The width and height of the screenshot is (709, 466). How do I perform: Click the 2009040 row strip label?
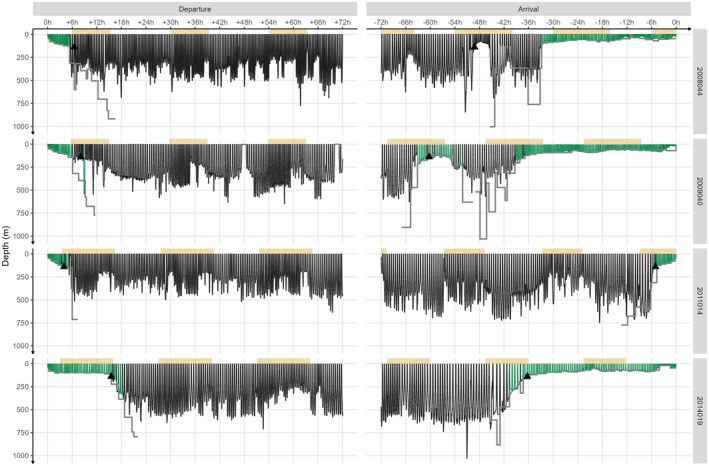[700, 191]
